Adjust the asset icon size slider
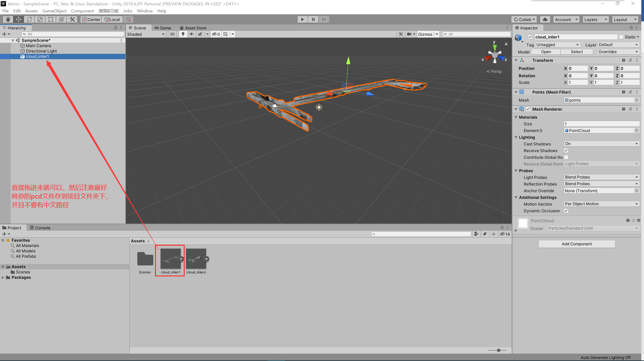 498,350
